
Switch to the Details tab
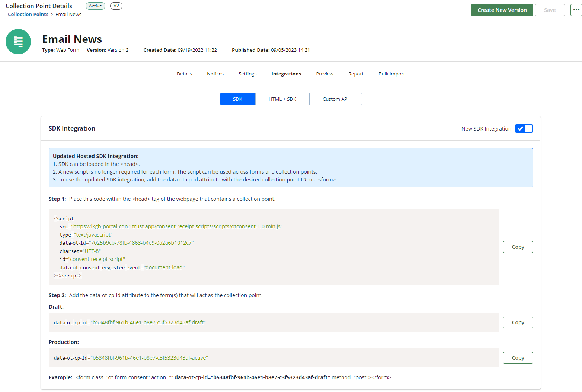pos(184,74)
